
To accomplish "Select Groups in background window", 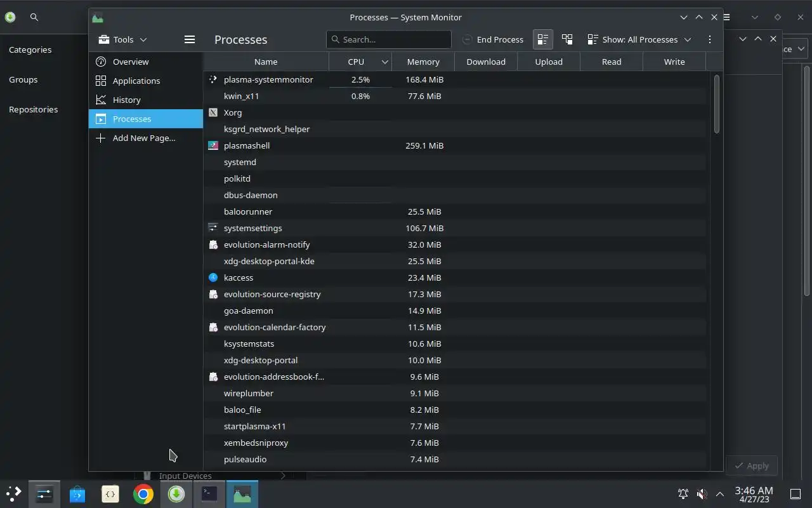I will point(23,79).
